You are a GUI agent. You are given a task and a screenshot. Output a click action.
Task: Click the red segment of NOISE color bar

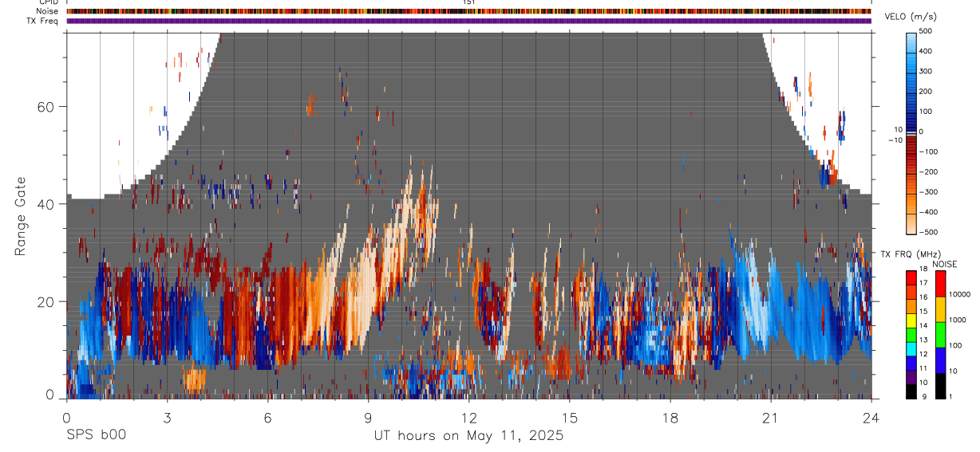click(939, 283)
